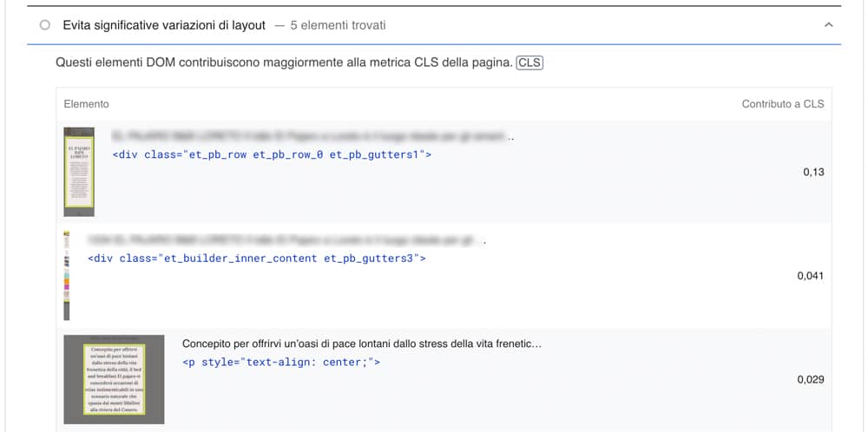Click 'Evita significative variazioni di layout' title
This screenshot has width=868, height=432.
[x=164, y=25]
